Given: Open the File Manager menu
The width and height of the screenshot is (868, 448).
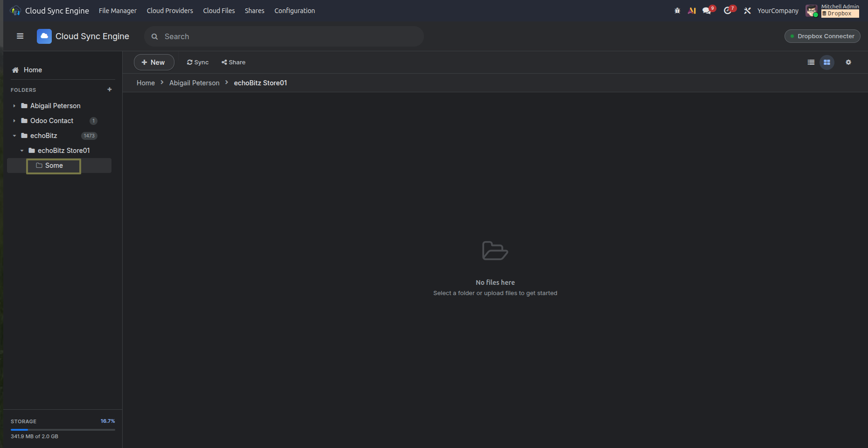Looking at the screenshot, I should (118, 11).
